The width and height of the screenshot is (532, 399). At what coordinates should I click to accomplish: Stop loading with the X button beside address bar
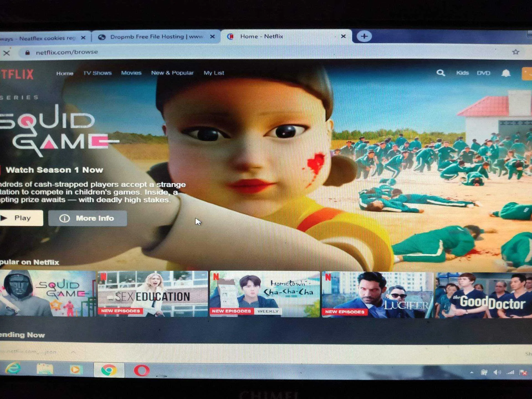6,53
